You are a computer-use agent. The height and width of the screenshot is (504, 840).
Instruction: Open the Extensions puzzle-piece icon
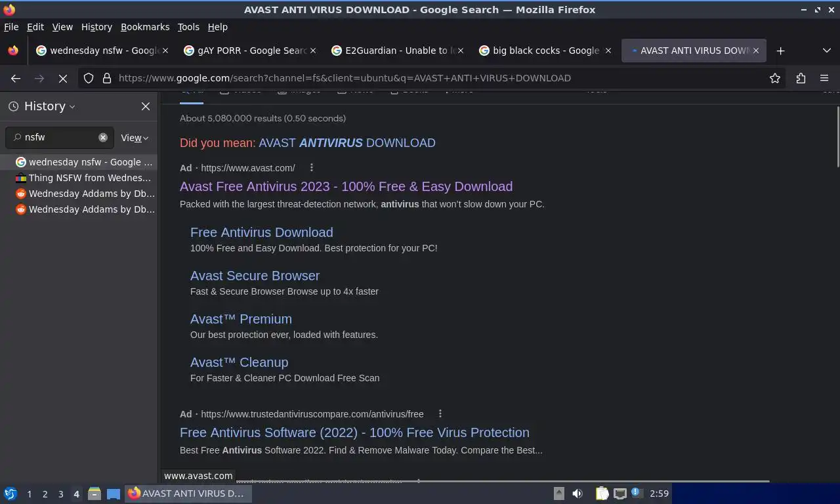click(801, 78)
